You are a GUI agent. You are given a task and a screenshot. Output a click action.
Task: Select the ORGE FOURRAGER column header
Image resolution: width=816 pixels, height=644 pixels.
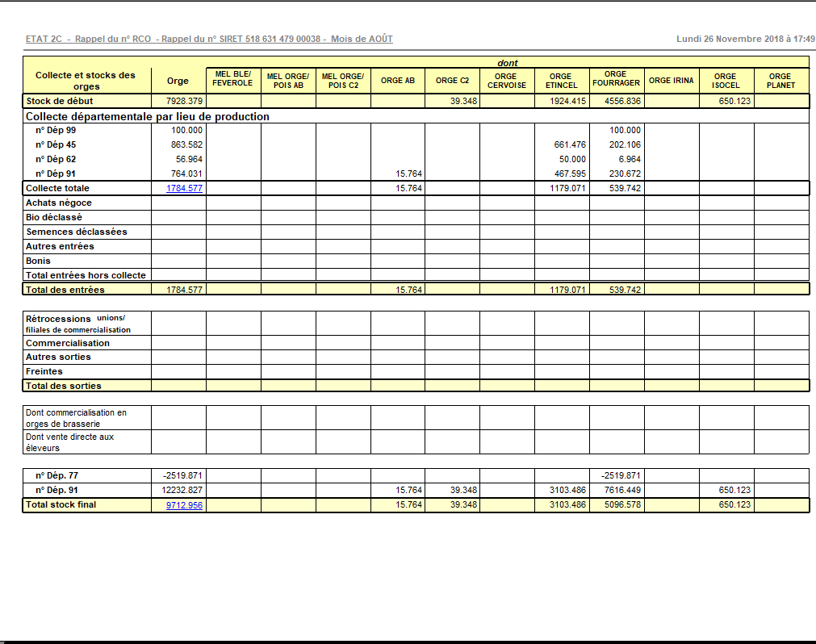(616, 79)
